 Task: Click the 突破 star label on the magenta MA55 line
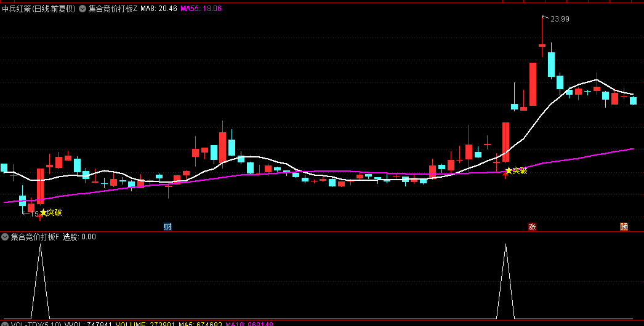click(517, 171)
